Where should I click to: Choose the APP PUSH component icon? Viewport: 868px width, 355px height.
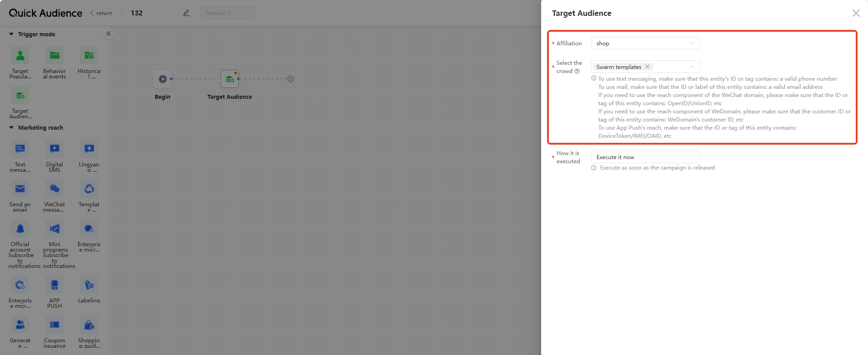click(x=54, y=285)
